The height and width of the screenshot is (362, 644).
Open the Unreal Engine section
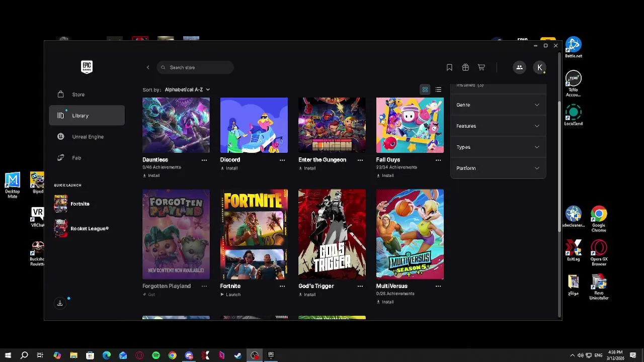pyautogui.click(x=87, y=137)
